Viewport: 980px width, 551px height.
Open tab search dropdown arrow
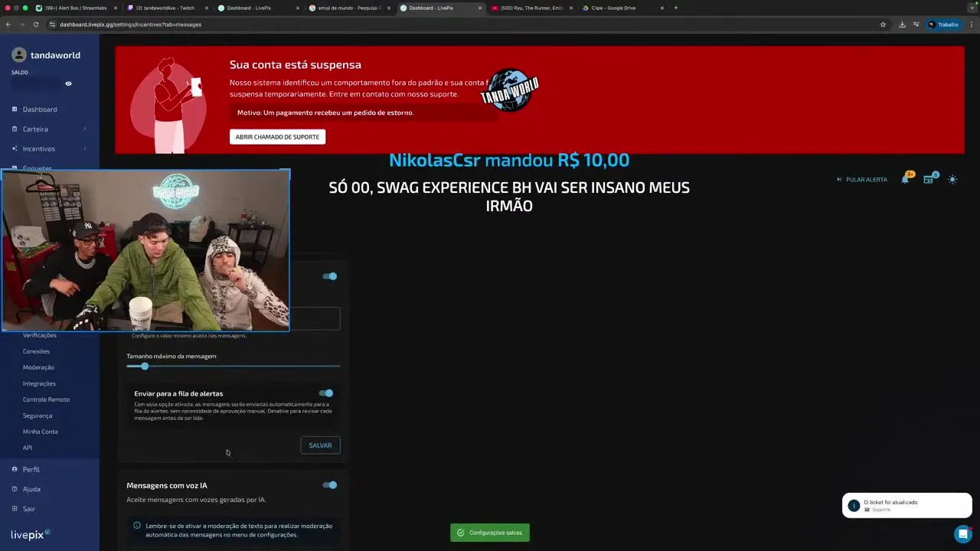pos(971,8)
